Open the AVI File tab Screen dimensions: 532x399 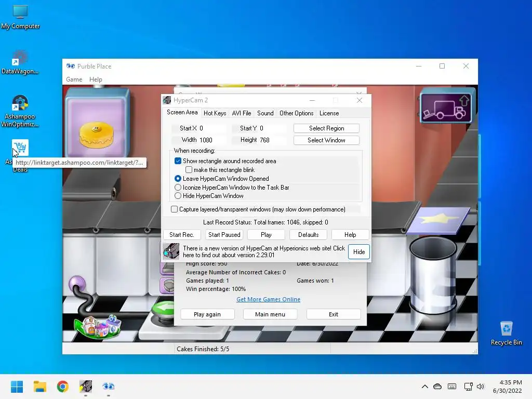pyautogui.click(x=242, y=113)
